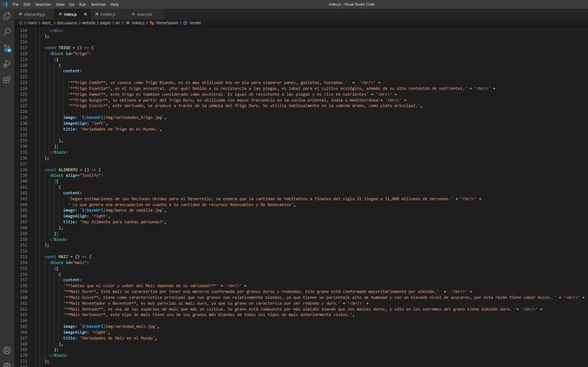
Task: Click 'HomeSplash' breadcrumb symbol
Action: click(167, 23)
